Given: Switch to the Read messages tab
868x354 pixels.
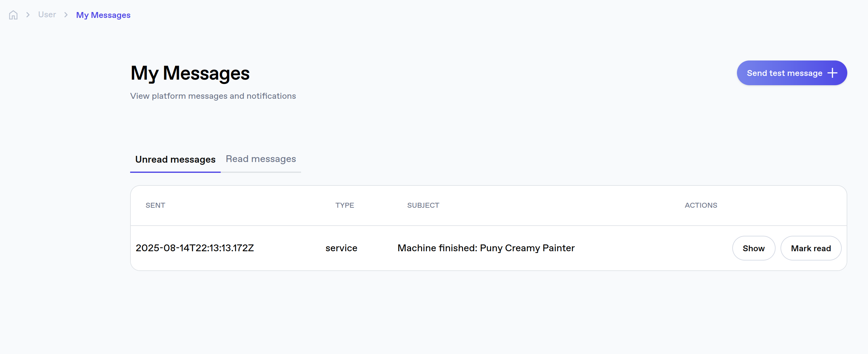Looking at the screenshot, I should [x=261, y=159].
